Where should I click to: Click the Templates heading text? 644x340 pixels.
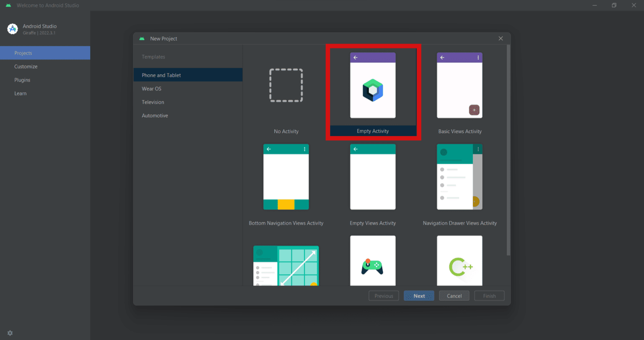point(153,57)
